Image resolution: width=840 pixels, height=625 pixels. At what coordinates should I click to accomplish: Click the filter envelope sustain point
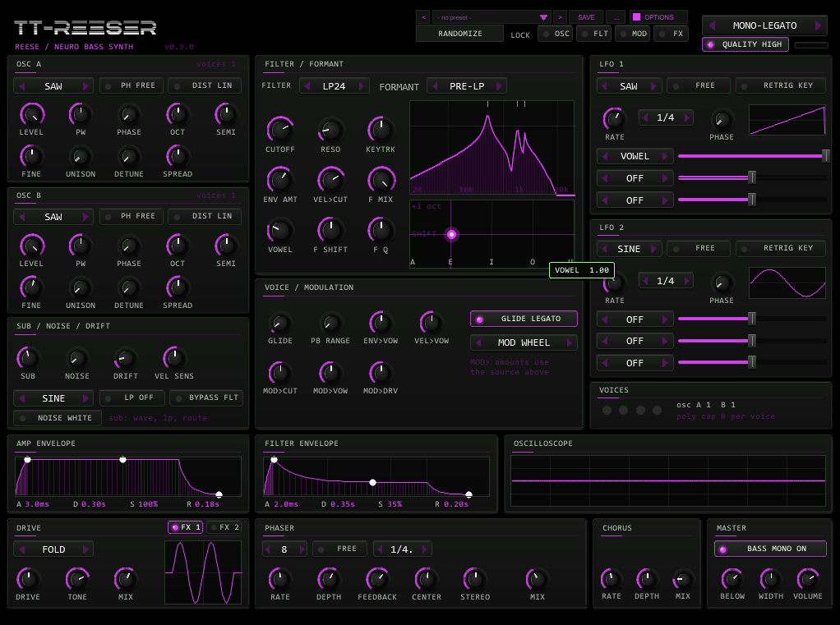coord(373,482)
